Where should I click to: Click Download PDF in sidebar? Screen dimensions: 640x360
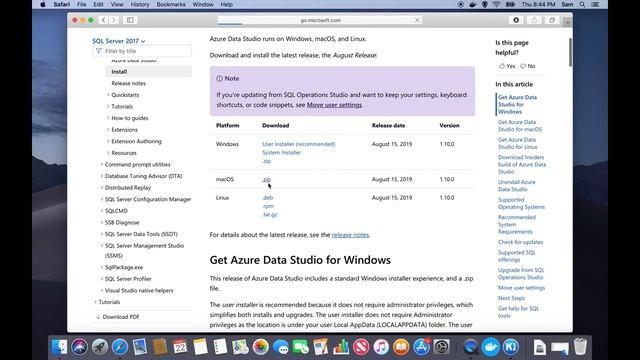tap(118, 317)
